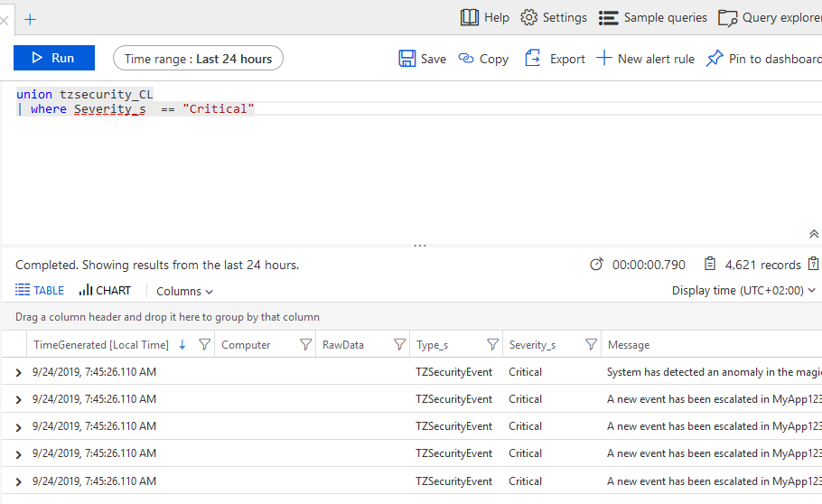822x504 pixels.
Task: Copy the query link
Action: coord(483,59)
